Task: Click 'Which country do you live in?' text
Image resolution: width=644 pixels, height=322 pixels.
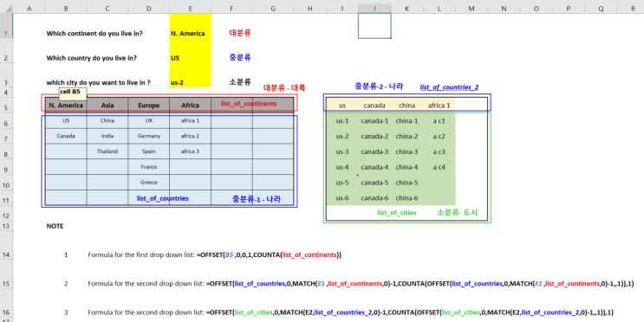Action: click(92, 58)
